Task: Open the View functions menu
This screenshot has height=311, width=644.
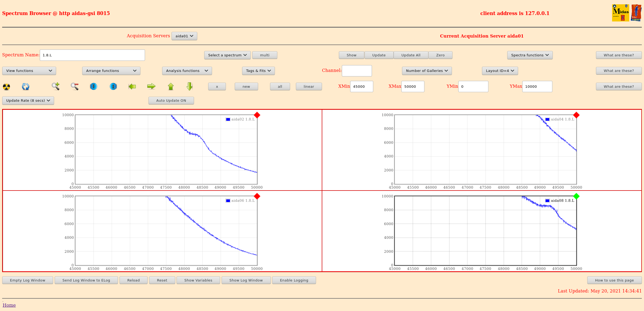Action: click(x=29, y=71)
